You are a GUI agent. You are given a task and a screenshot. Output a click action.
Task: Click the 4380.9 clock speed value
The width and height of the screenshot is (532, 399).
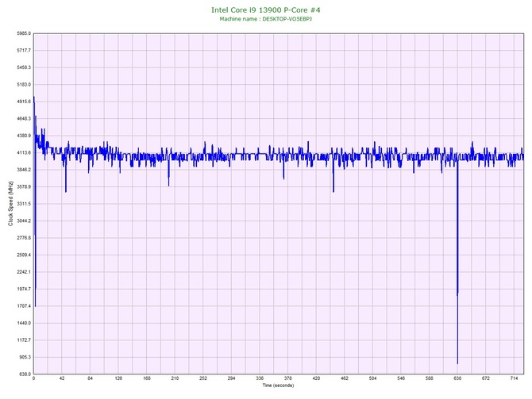pyautogui.click(x=24, y=136)
